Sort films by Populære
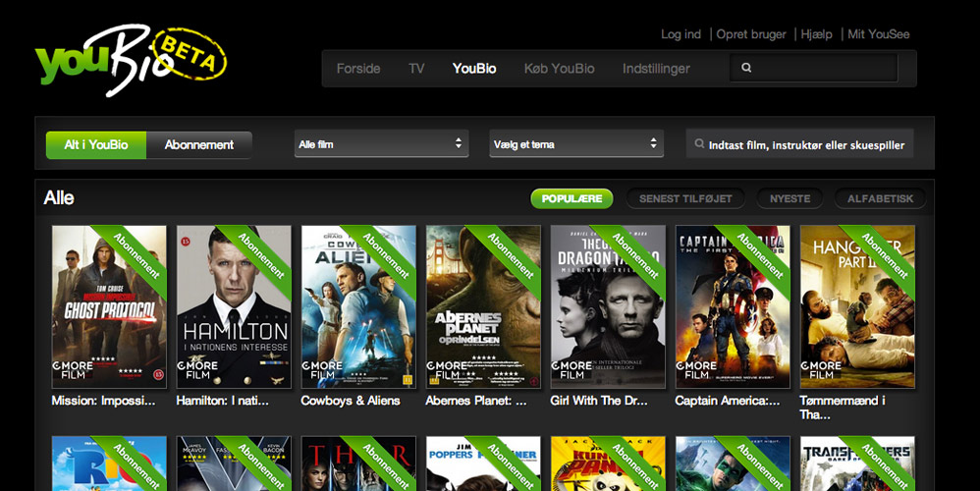Screen dimensions: 980x491 pos(572,198)
